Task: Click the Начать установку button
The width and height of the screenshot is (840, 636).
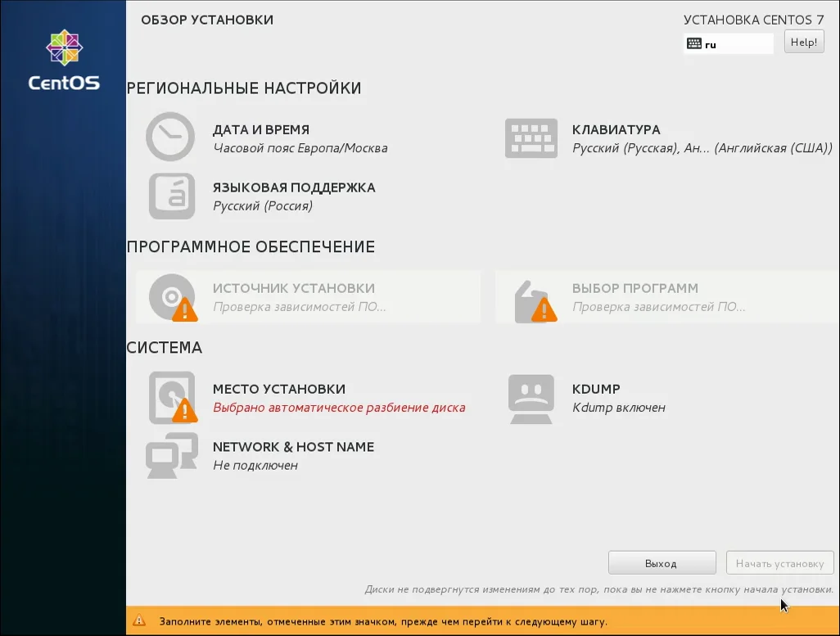Action: pos(780,562)
